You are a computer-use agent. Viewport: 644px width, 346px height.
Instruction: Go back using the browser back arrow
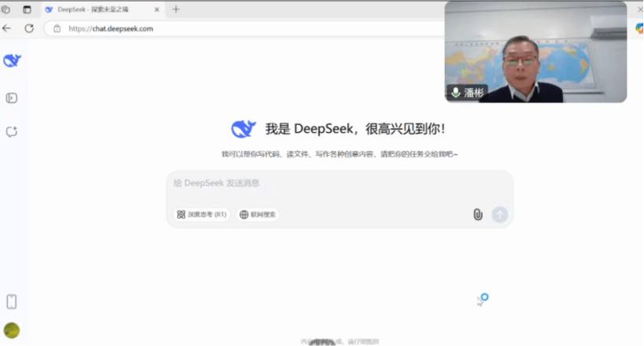tap(7, 28)
